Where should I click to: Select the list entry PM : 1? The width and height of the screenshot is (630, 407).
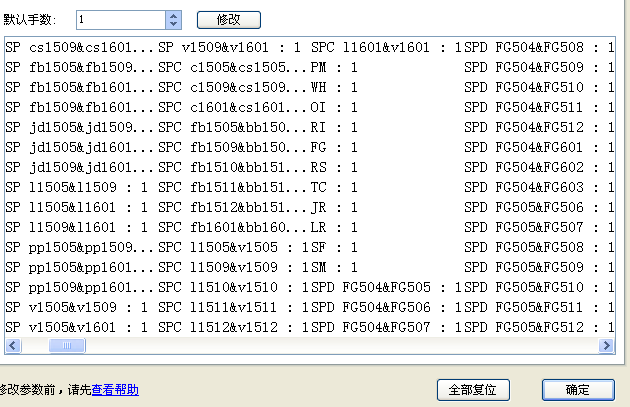pyautogui.click(x=334, y=68)
